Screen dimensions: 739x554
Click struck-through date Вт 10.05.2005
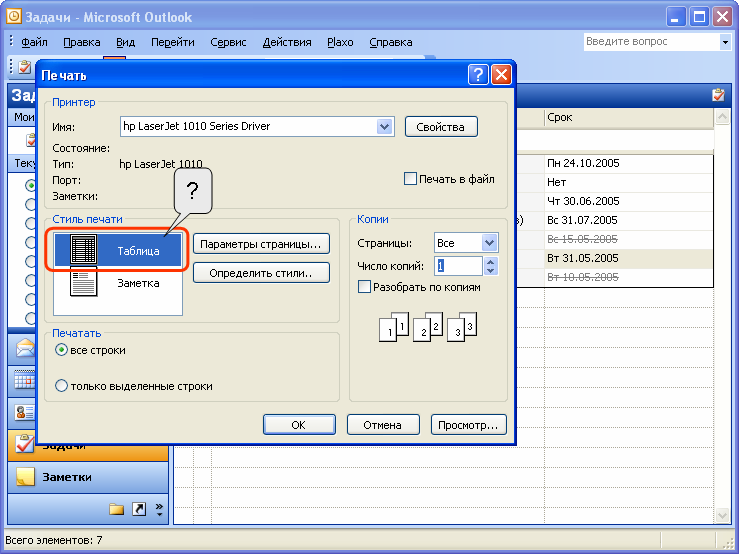pos(583,277)
